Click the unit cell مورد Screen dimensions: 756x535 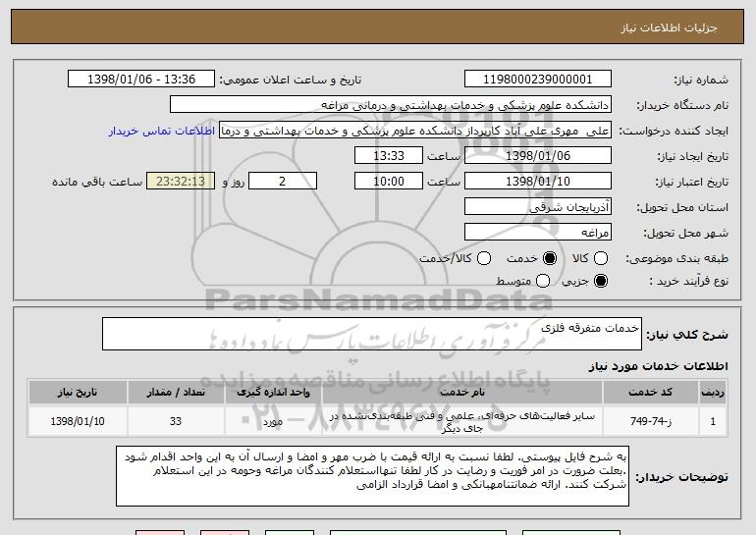point(273,421)
